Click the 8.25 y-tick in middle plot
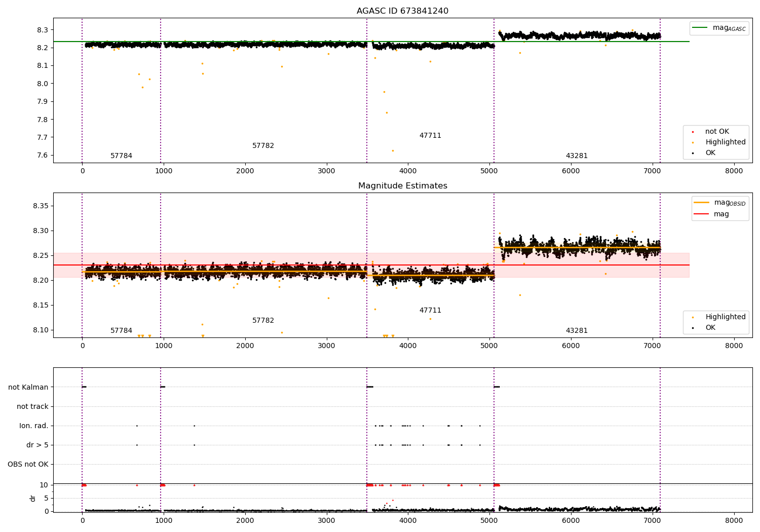Viewport: 760px width, 532px height. tap(41, 256)
